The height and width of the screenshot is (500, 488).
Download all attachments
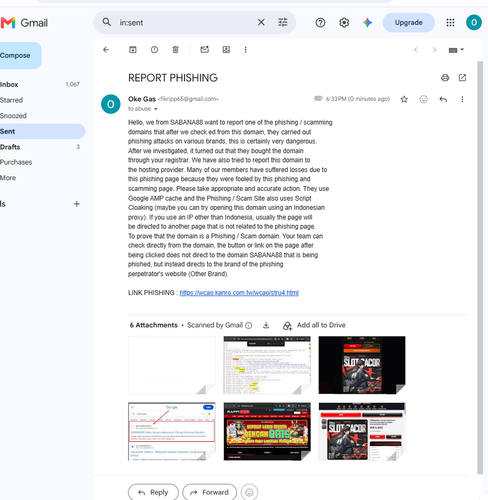tap(266, 325)
